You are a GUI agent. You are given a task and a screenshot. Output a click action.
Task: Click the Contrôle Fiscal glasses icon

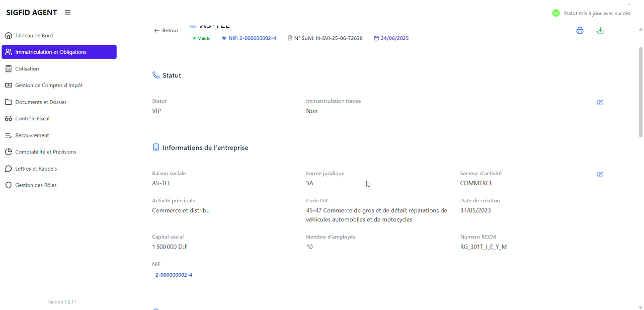[x=9, y=119]
